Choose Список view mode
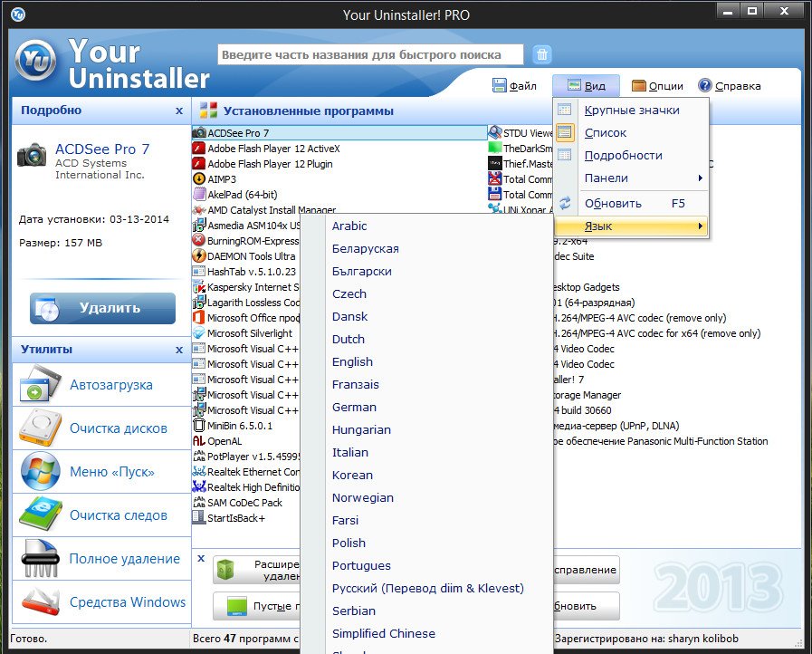The height and width of the screenshot is (654, 812). tap(632, 132)
